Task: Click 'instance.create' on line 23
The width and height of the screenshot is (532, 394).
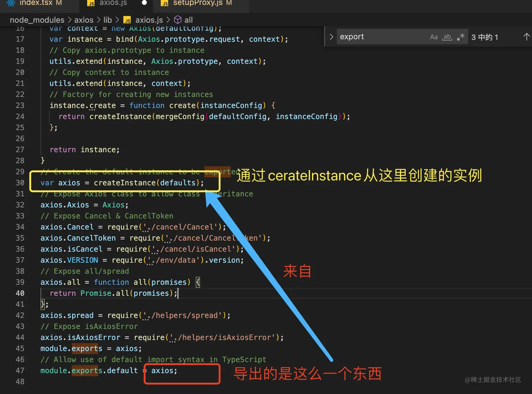Action: click(x=83, y=106)
